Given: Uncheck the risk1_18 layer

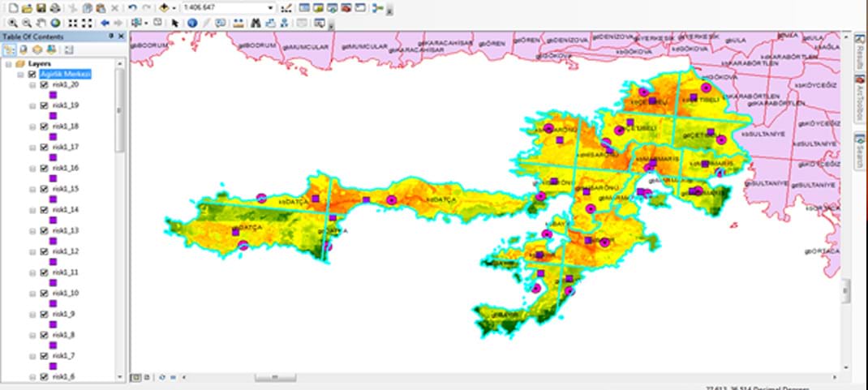Looking at the screenshot, I should pos(45,126).
